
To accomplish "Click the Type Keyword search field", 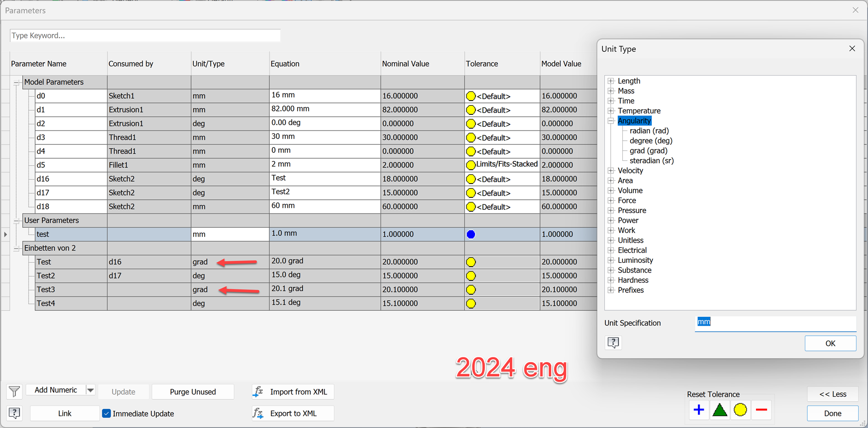I will pyautogui.click(x=145, y=36).
